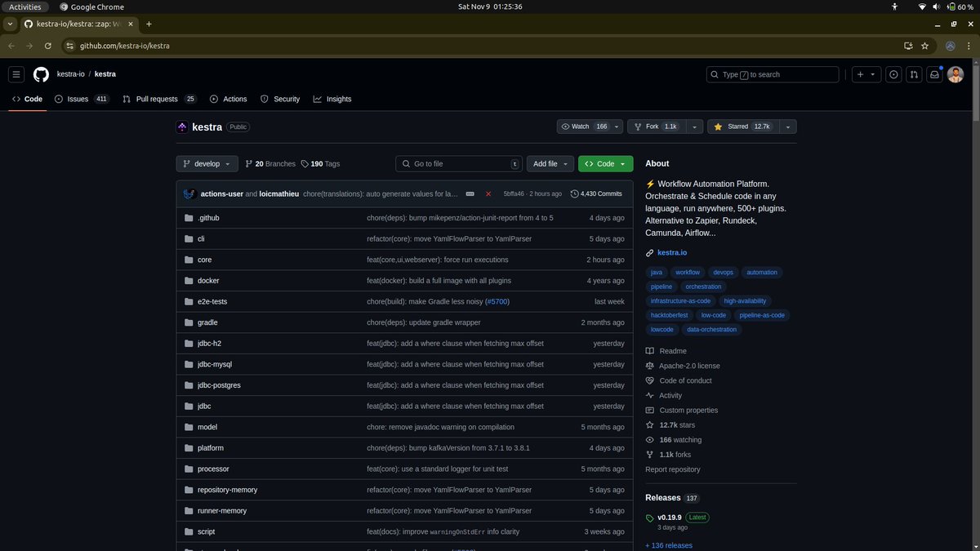980x551 pixels.
Task: Open the user avatar menu
Action: click(955, 74)
